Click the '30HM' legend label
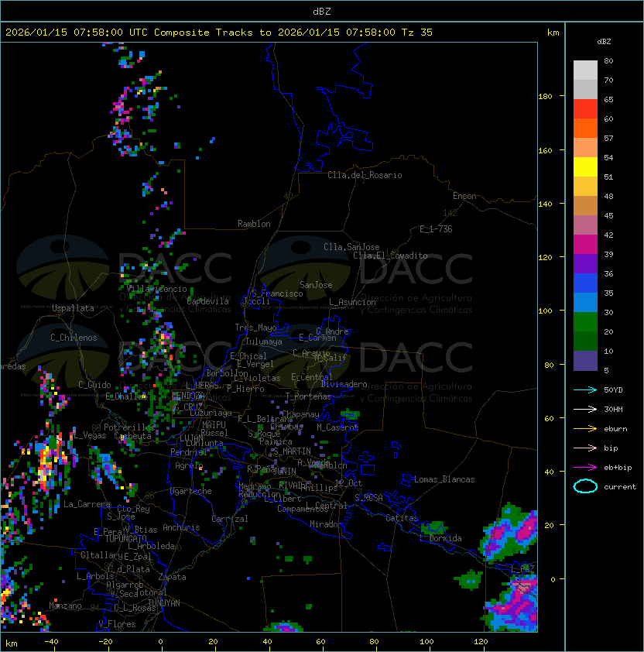Image resolution: width=644 pixels, height=652 pixels. (613, 409)
